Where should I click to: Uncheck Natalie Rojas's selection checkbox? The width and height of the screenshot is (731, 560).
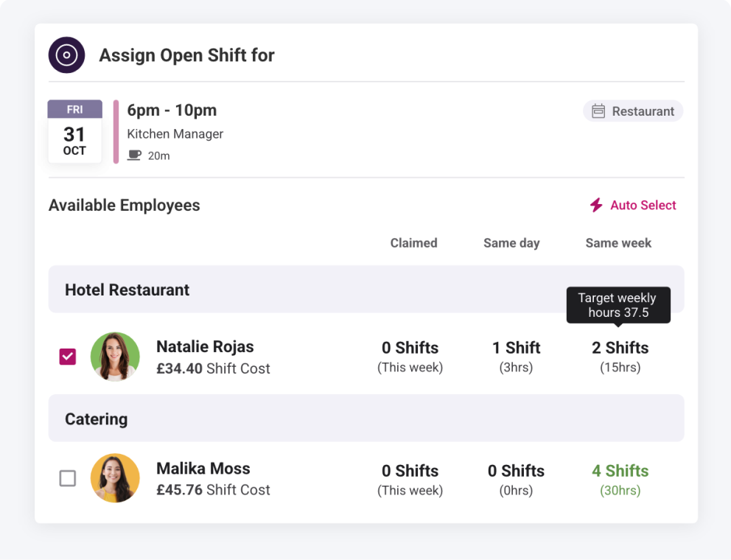(x=67, y=356)
